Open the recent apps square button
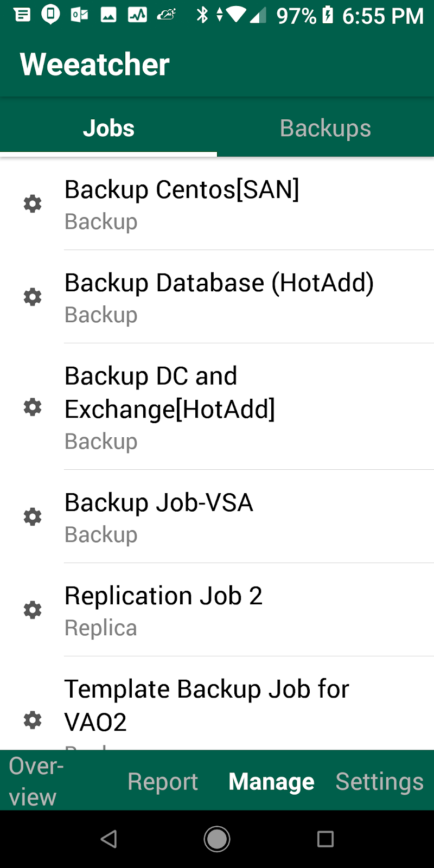The image size is (434, 868). [x=325, y=839]
